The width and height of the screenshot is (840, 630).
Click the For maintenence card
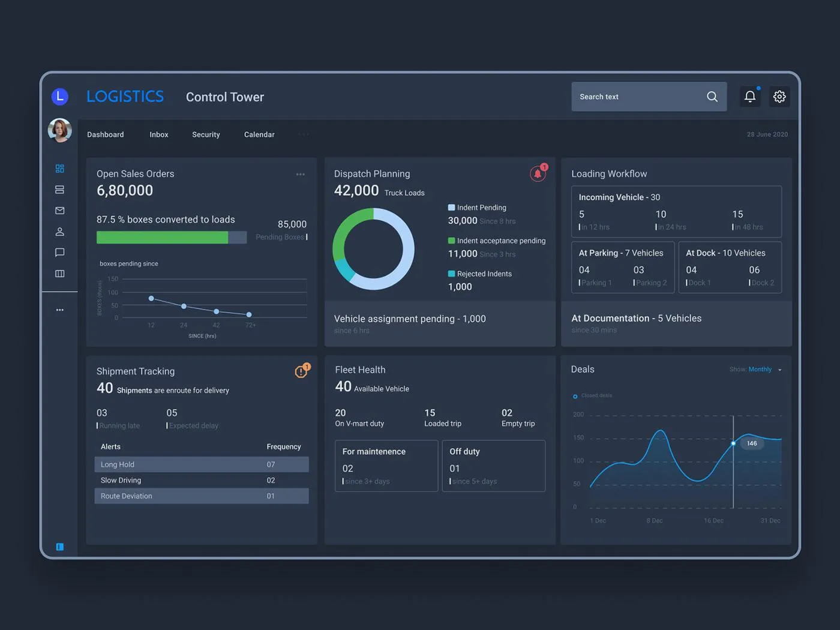[x=386, y=466]
